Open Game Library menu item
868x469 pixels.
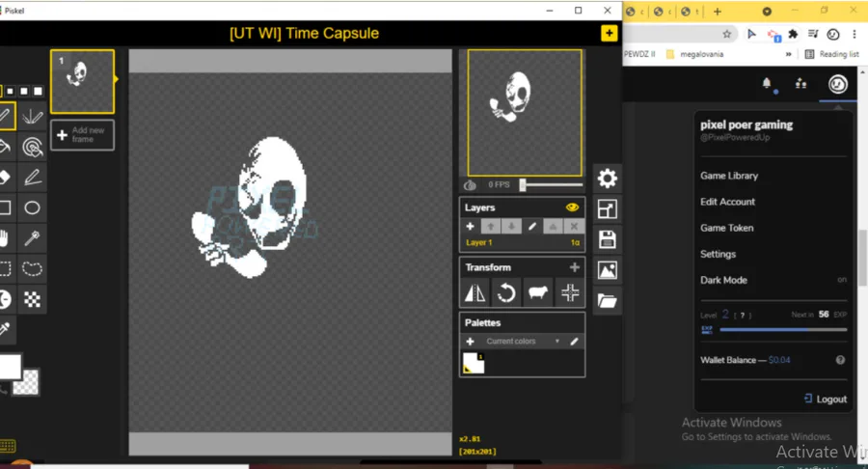click(x=729, y=176)
